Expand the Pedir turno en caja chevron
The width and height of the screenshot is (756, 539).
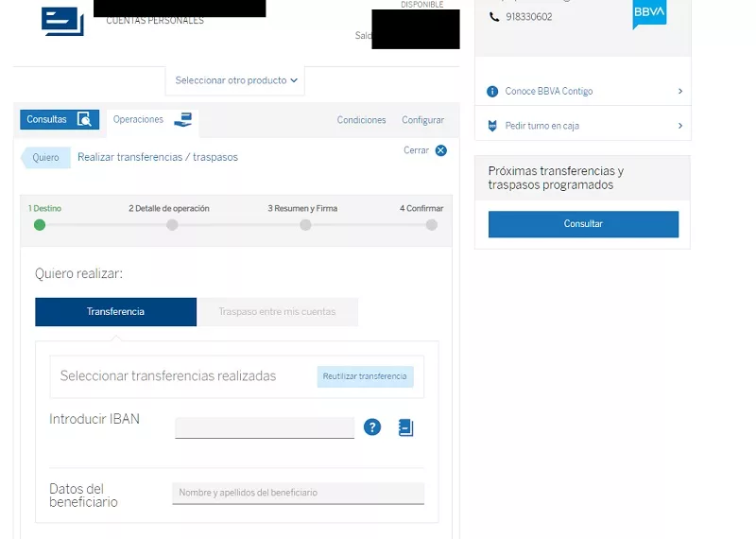pyautogui.click(x=680, y=126)
